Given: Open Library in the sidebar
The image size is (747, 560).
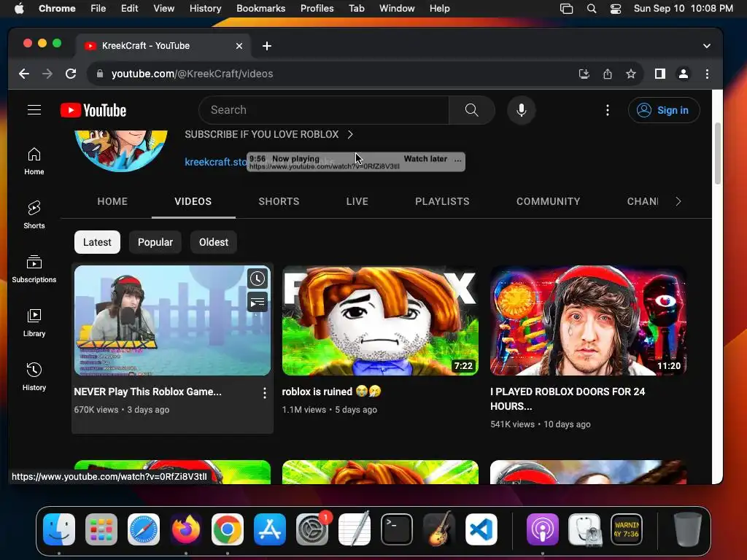Looking at the screenshot, I should 34,323.
